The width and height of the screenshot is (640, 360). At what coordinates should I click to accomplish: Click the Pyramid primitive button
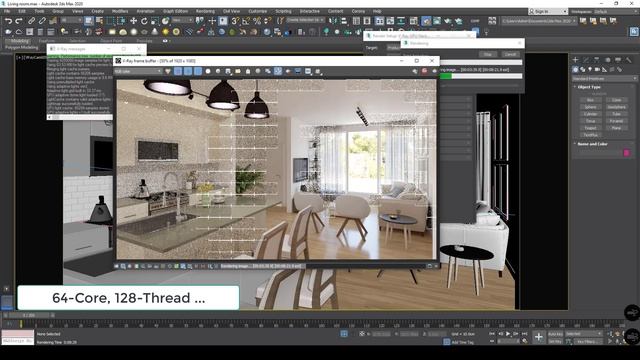[x=616, y=121]
